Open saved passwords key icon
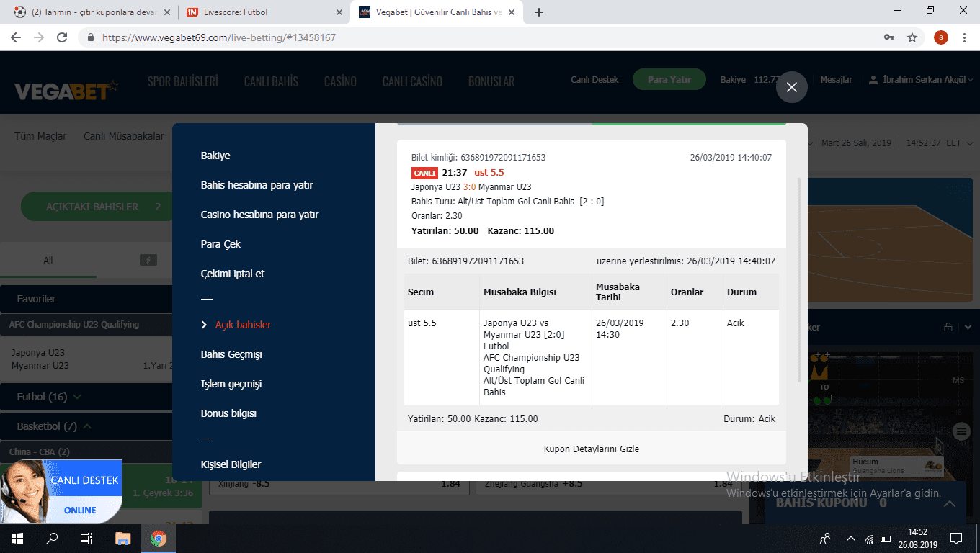 (x=889, y=37)
